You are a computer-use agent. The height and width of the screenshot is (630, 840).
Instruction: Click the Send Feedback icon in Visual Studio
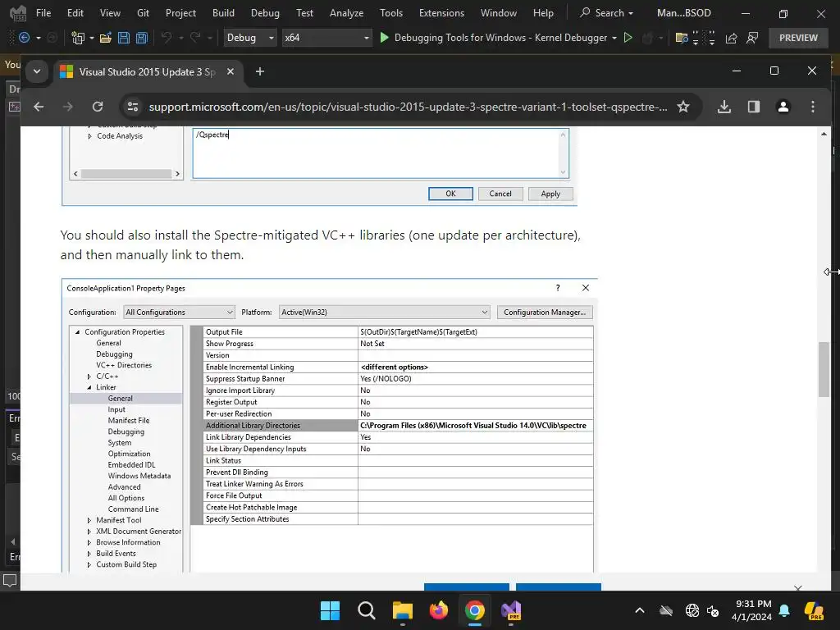pyautogui.click(x=752, y=38)
